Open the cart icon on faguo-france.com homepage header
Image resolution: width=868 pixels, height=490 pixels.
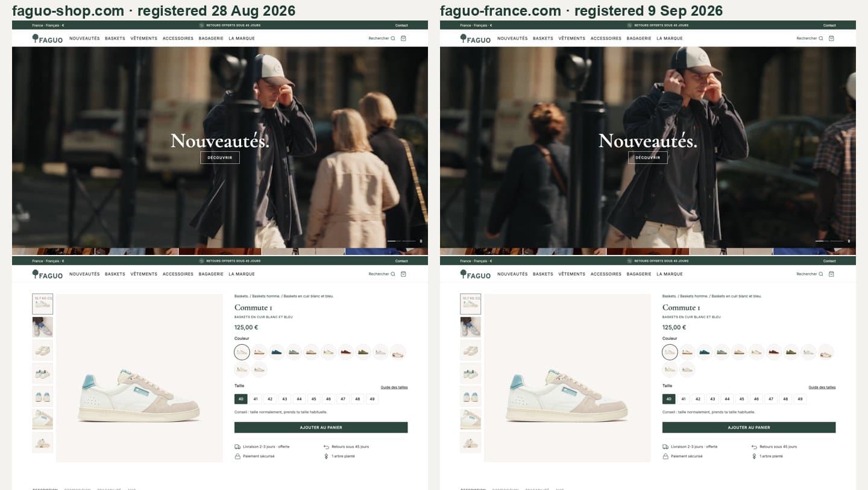[x=831, y=38]
